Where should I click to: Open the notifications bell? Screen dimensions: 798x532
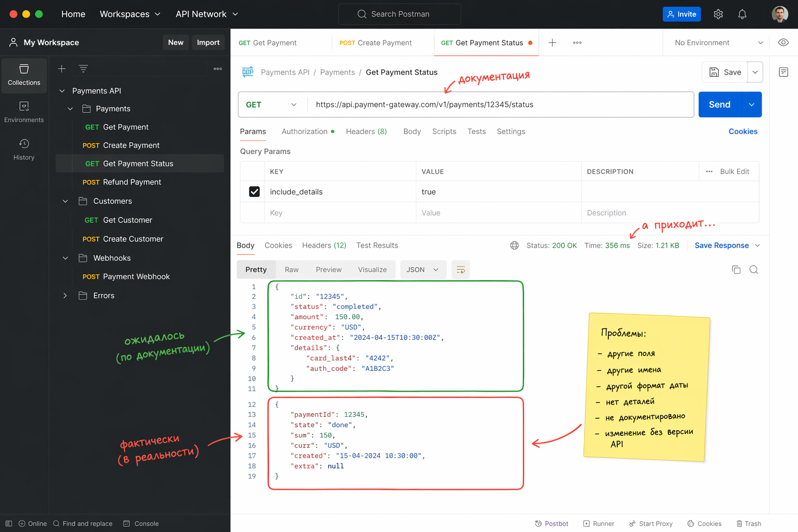(742, 14)
